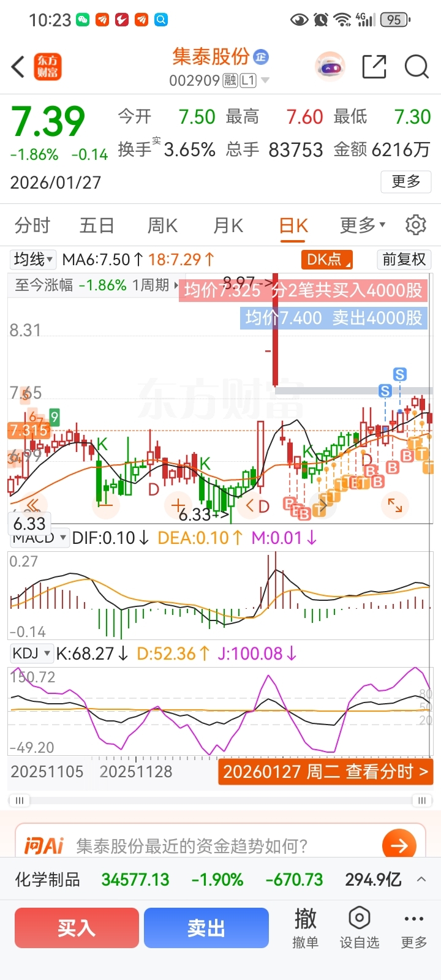Tap the upper S sell marker
Viewport: 441px width, 980px height.
tap(400, 374)
